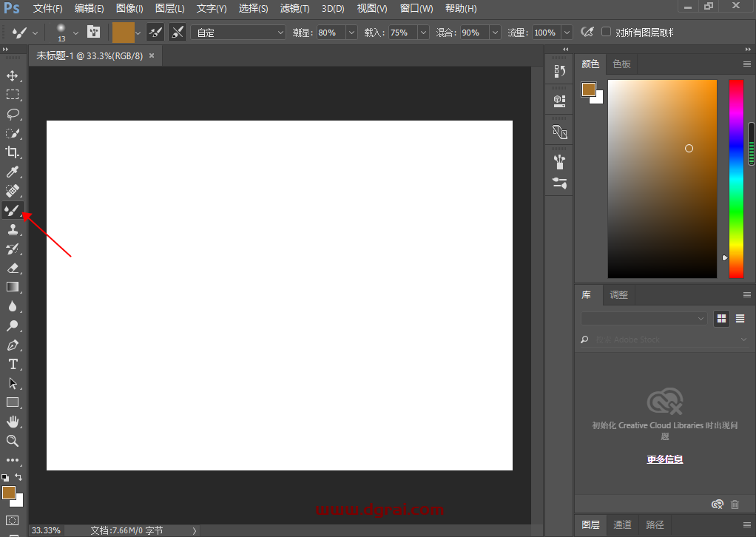Select the Lasso tool

click(13, 114)
